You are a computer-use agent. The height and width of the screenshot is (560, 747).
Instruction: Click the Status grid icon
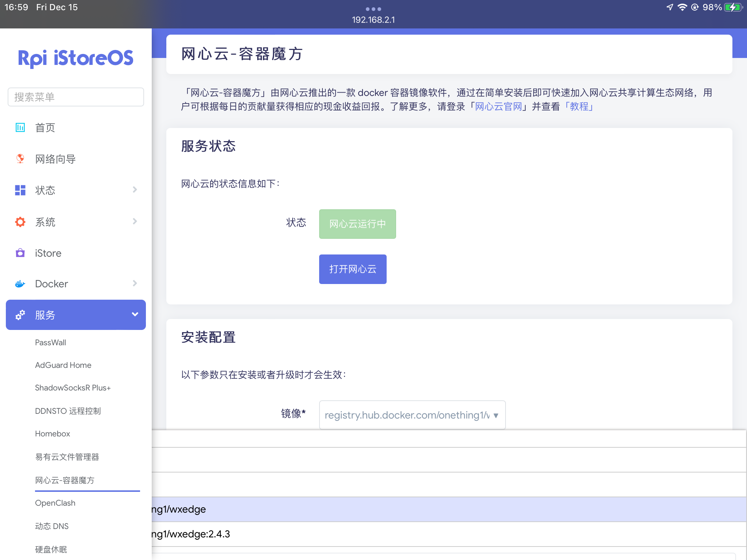[20, 190]
